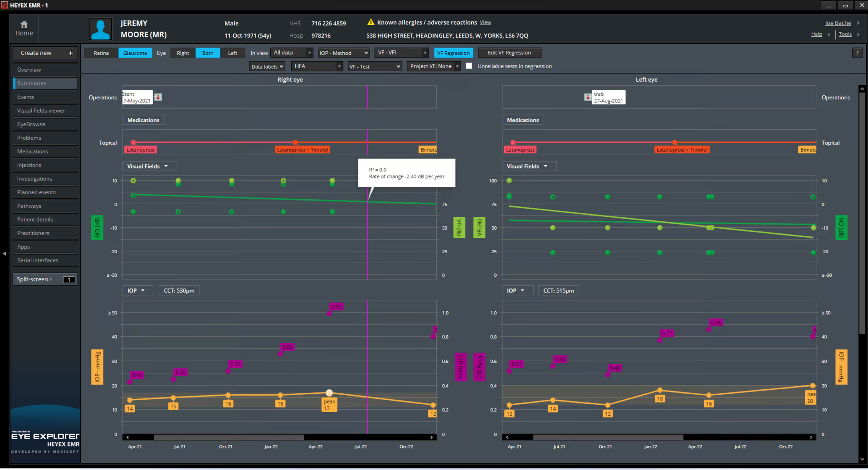Viewport: 868px width, 470px height.
Task: Click the plus icon on Create new
Action: coord(71,53)
